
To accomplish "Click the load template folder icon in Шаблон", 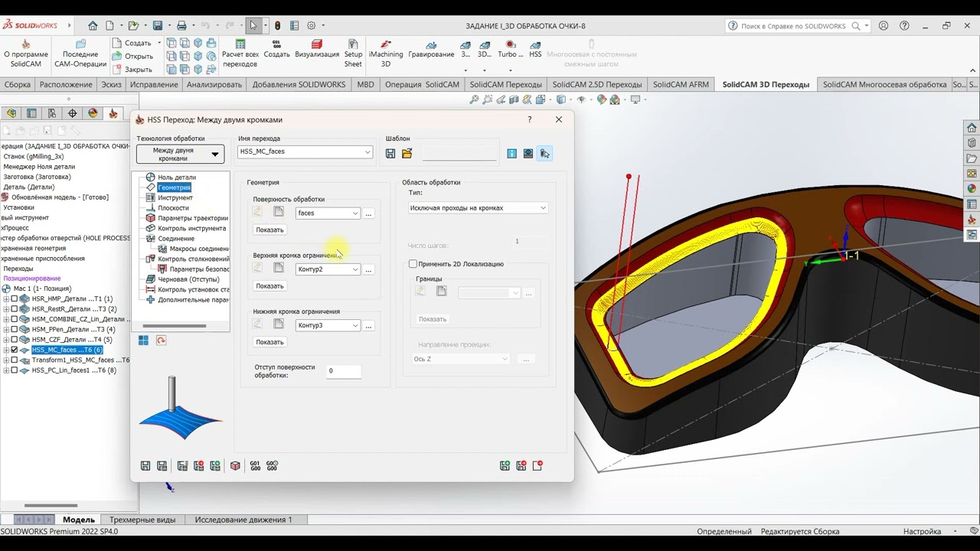I will pos(407,154).
